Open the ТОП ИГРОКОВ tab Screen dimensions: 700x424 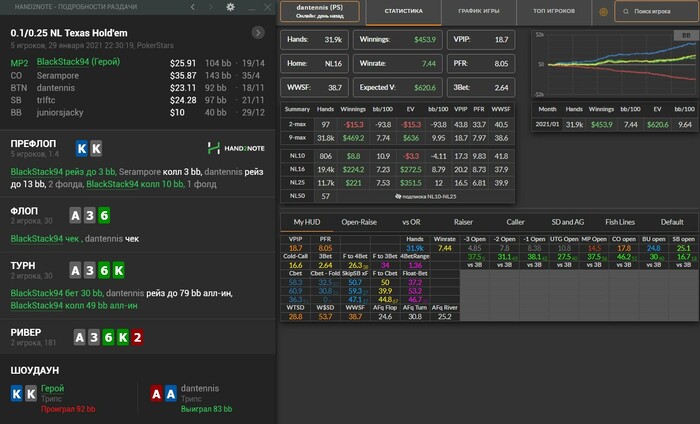(x=554, y=11)
